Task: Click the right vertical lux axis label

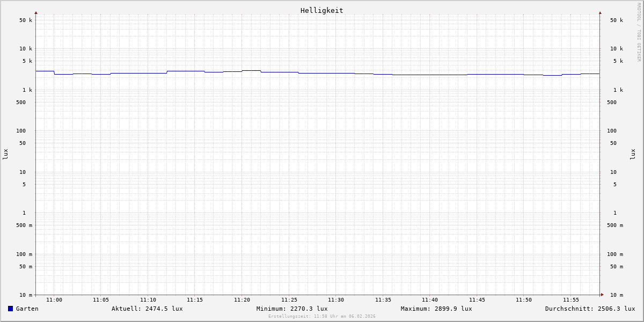Action: pyautogui.click(x=633, y=154)
